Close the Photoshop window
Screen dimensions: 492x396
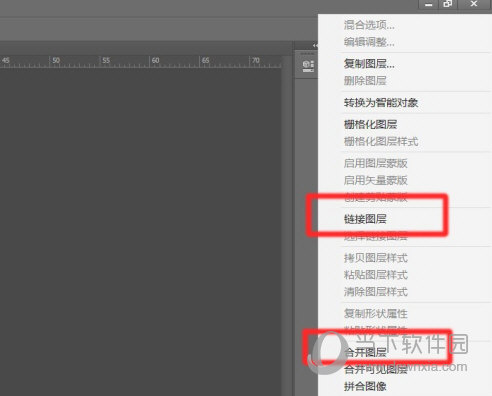click(474, 4)
